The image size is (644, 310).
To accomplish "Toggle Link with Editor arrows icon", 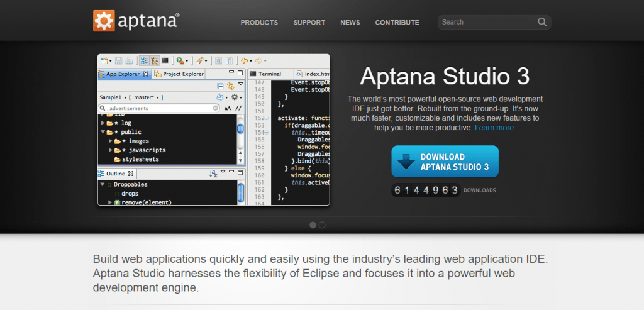I will pyautogui.click(x=230, y=86).
